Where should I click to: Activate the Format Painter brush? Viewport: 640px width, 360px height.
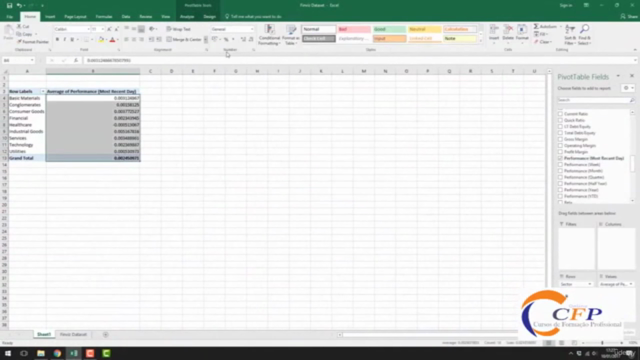(x=33, y=42)
